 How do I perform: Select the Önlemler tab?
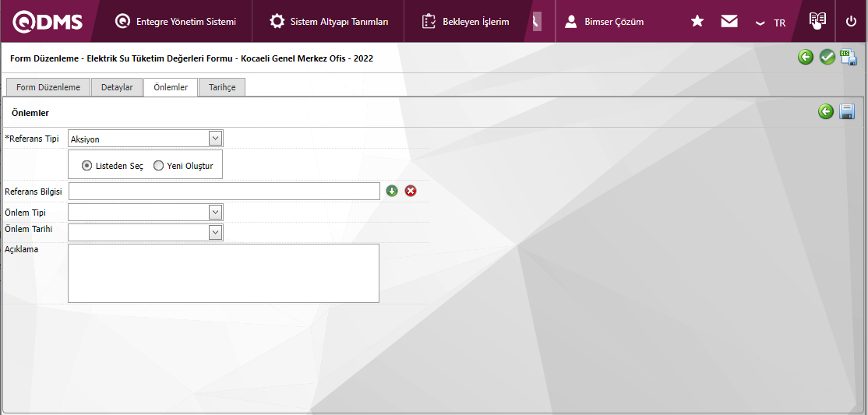tap(171, 87)
